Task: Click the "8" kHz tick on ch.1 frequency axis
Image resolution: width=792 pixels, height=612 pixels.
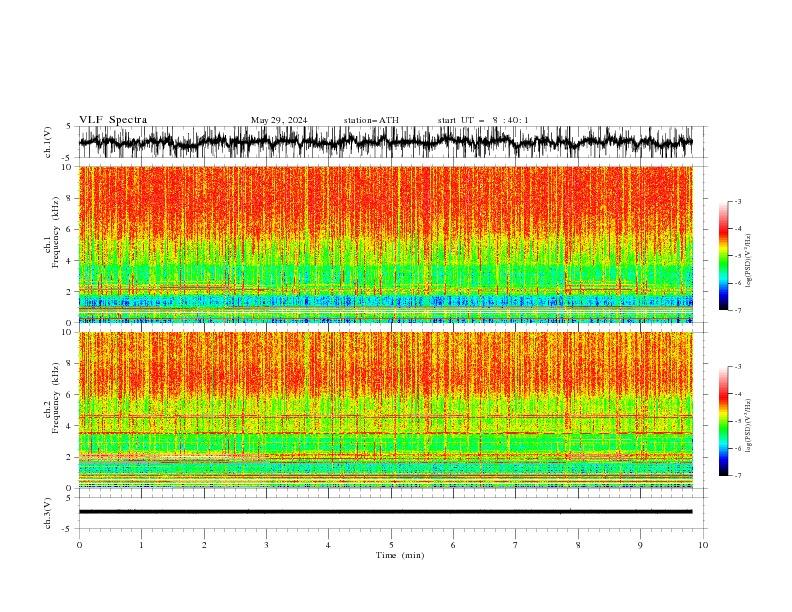Action: [x=69, y=198]
